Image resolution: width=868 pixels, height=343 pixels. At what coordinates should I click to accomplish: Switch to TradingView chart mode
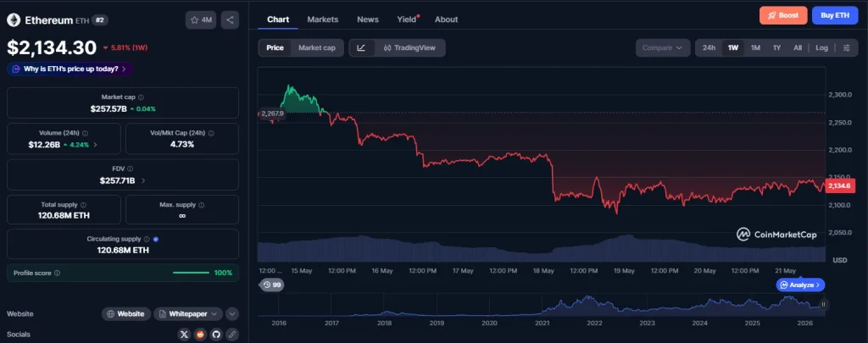[409, 47]
